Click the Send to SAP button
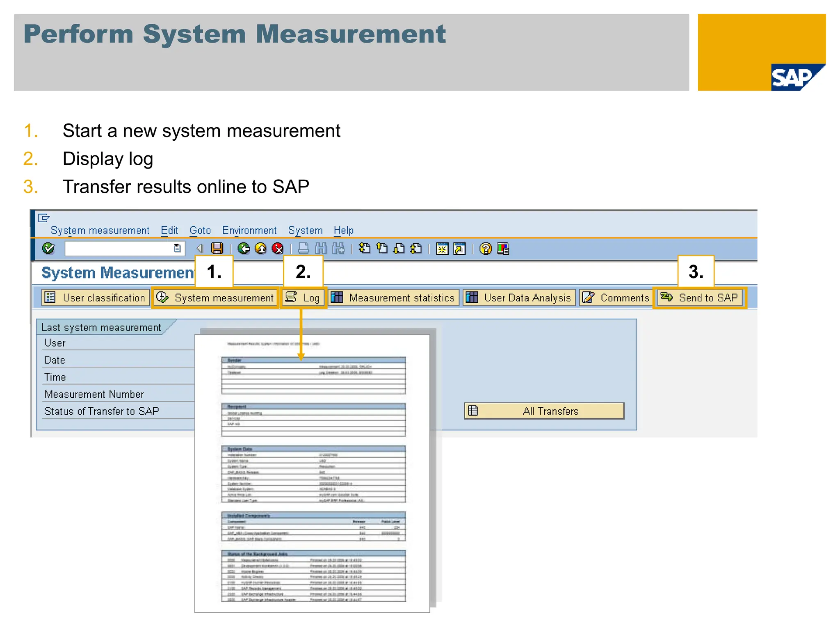840x630 pixels. click(700, 297)
